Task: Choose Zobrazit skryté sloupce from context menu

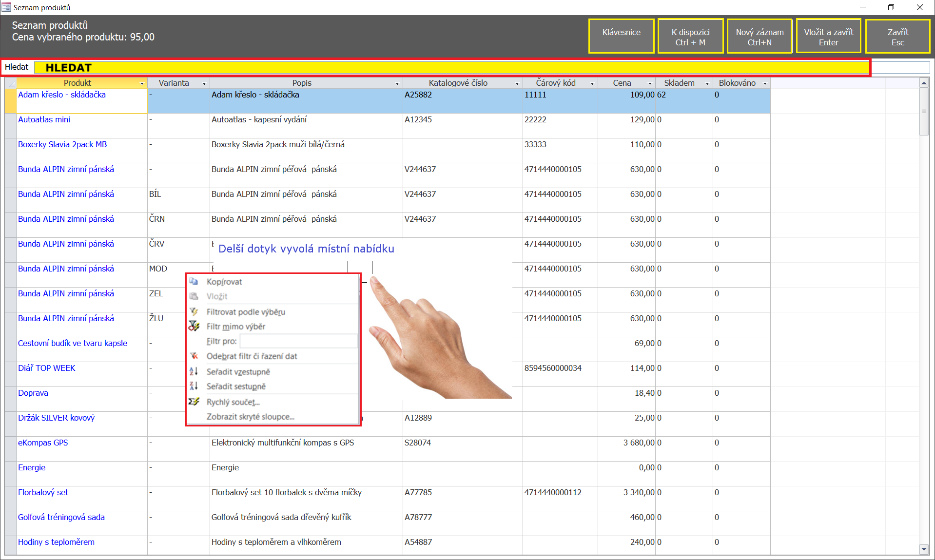Action: coord(250,417)
